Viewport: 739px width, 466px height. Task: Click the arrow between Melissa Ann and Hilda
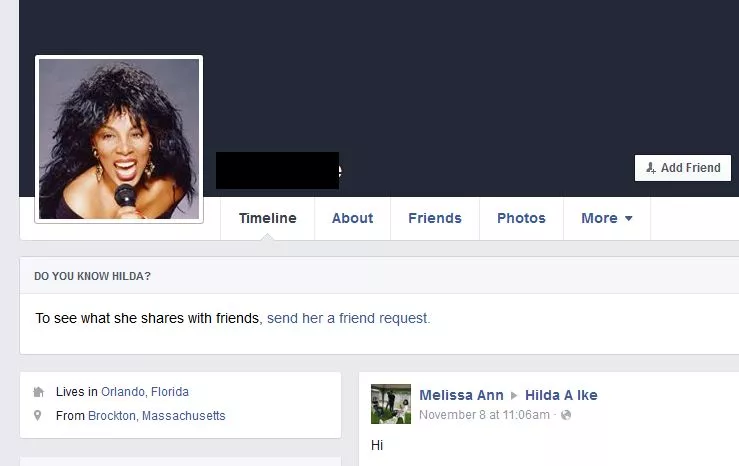click(514, 395)
